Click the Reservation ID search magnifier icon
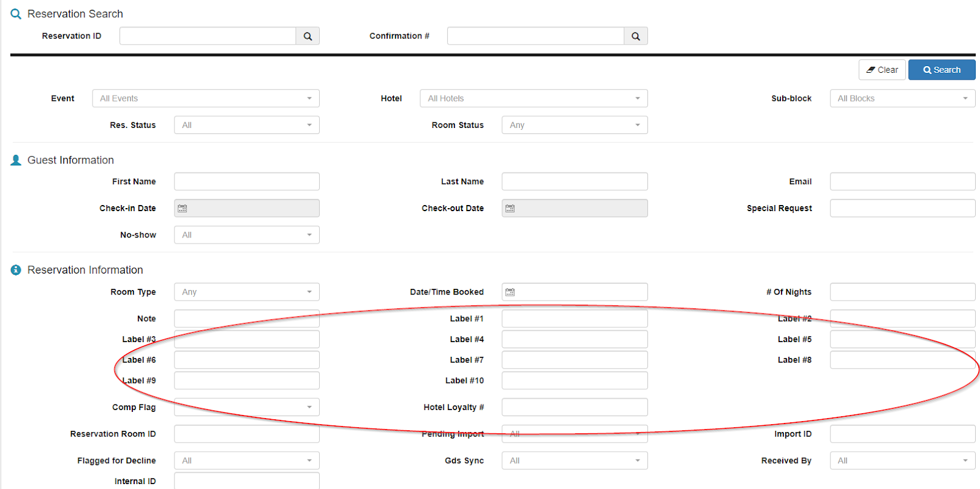This screenshot has width=980, height=489. tap(307, 36)
